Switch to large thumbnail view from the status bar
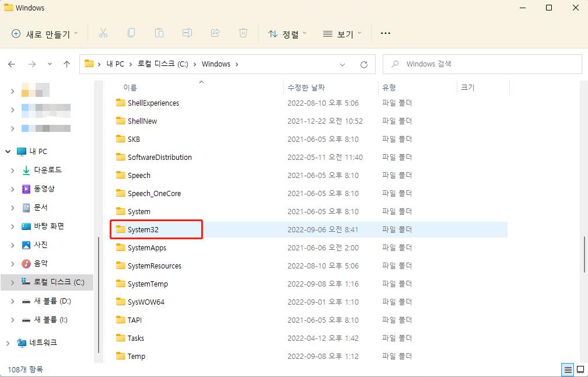Screen dimensions: 588x377 click(580, 369)
